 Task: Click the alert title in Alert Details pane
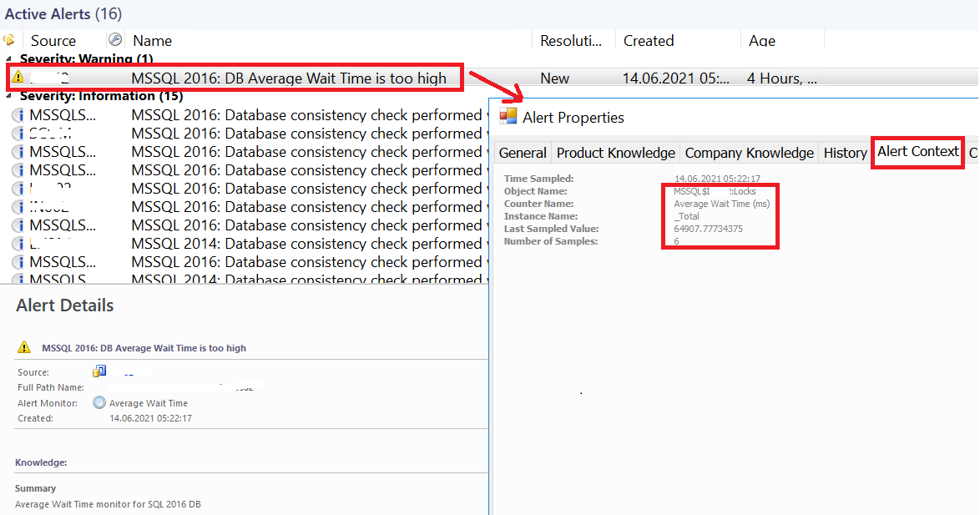(x=144, y=348)
